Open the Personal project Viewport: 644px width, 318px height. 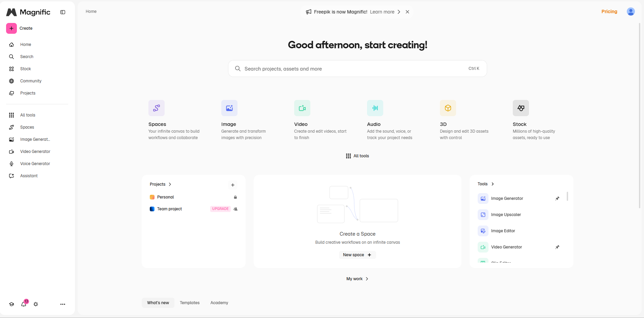pyautogui.click(x=194, y=197)
